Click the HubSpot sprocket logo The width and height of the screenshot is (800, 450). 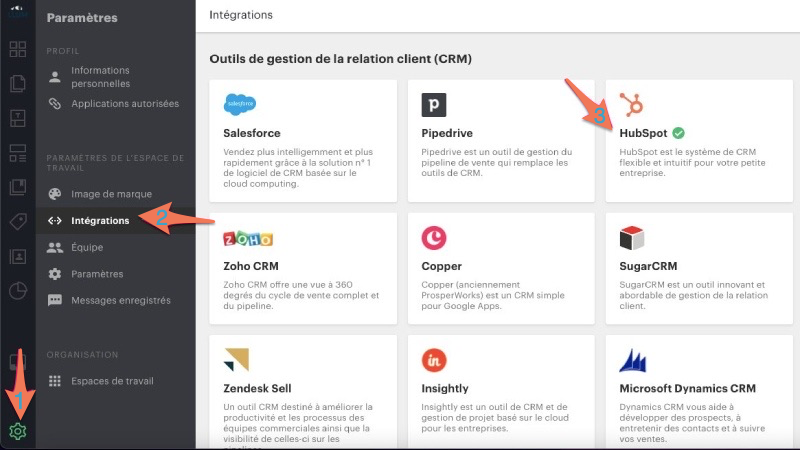[x=631, y=105]
